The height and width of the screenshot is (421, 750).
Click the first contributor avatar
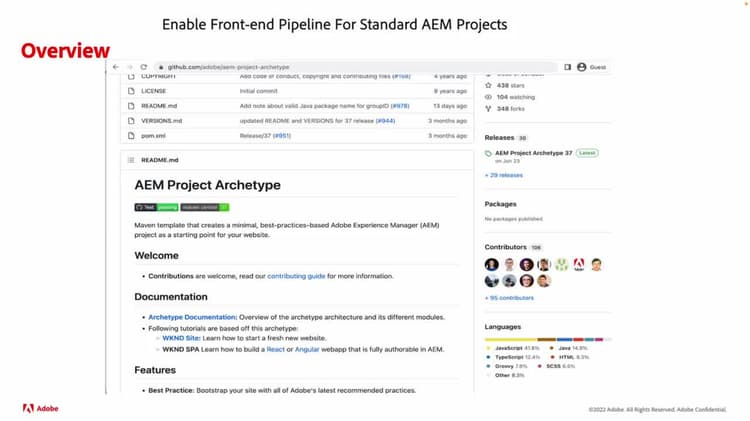coord(491,265)
